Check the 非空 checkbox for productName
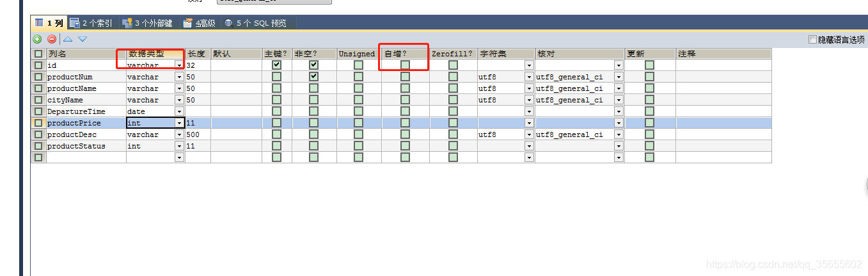The width and height of the screenshot is (868, 276). tap(313, 88)
